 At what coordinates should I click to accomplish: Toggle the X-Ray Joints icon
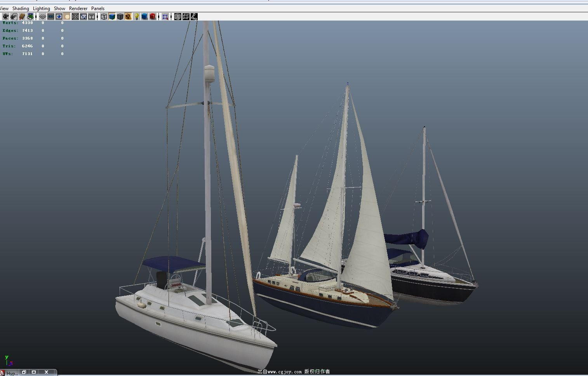coord(194,17)
